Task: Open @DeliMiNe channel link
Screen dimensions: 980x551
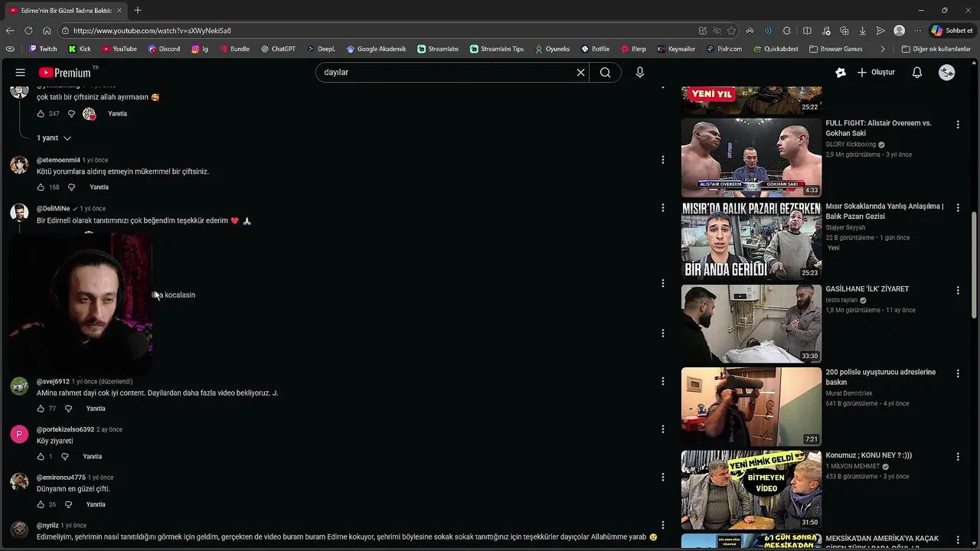Action: pyautogui.click(x=53, y=209)
